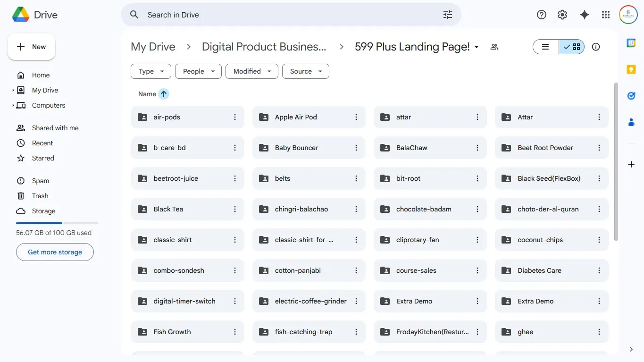Open the Source filter dropdown
644x362 pixels.
coord(305,71)
